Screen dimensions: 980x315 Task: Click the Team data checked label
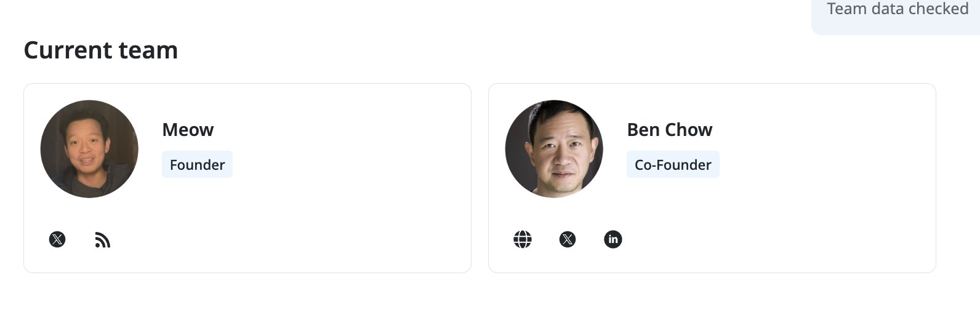[x=897, y=9]
